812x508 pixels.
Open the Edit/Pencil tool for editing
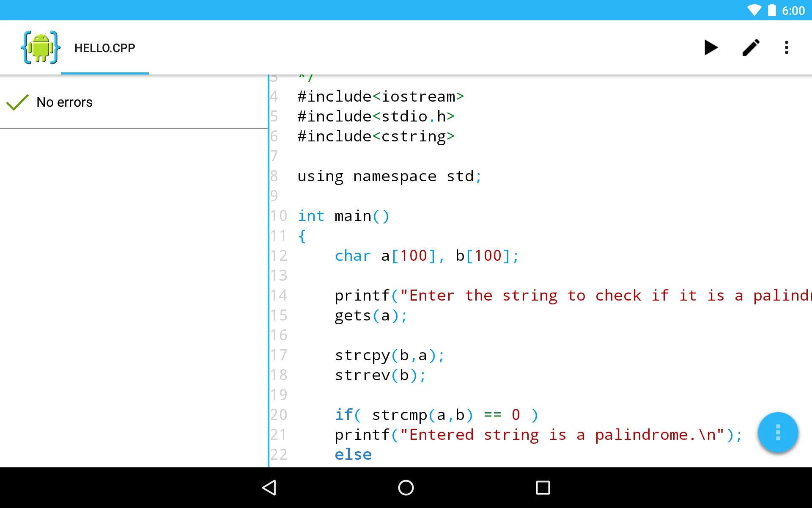[x=750, y=47]
